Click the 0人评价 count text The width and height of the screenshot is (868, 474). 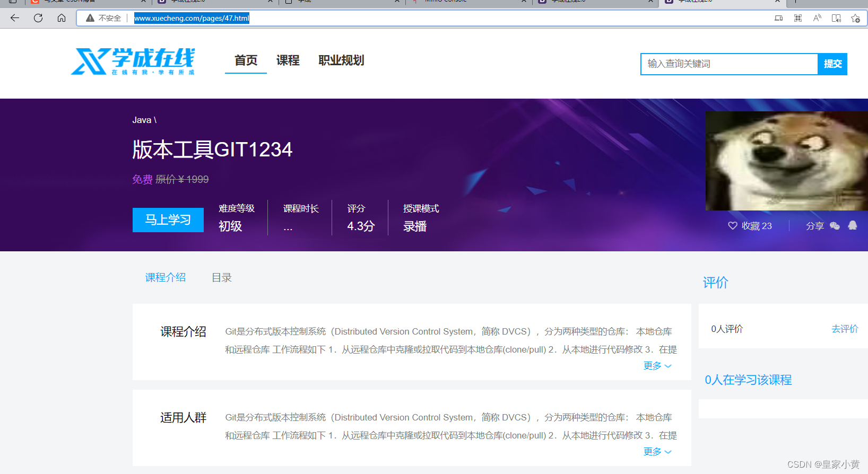[727, 329]
